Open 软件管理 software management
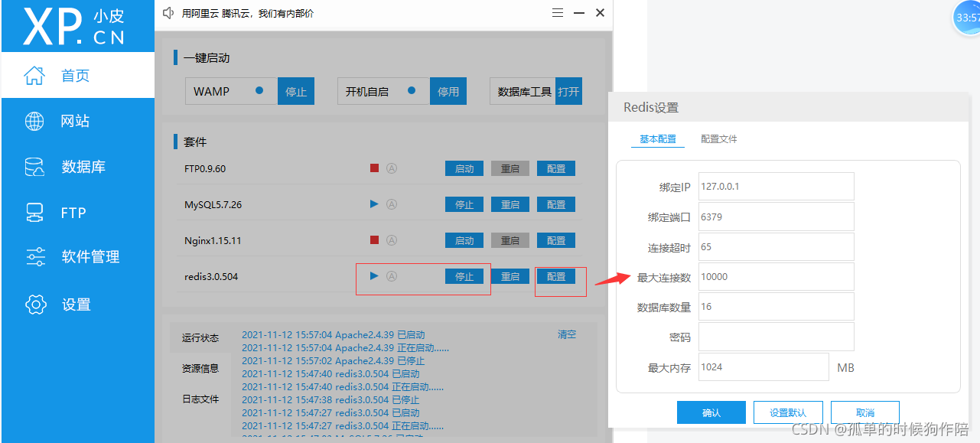980x443 pixels. (x=77, y=257)
